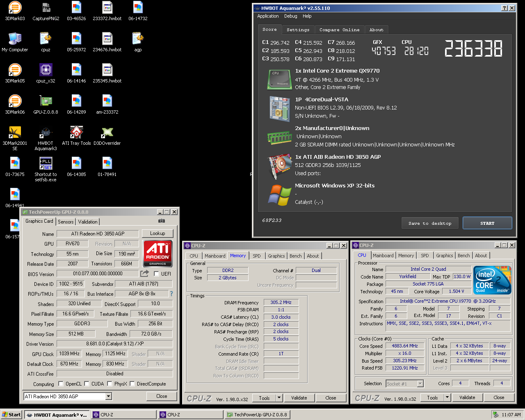Open the agp desktop icon

pyautogui.click(x=138, y=42)
